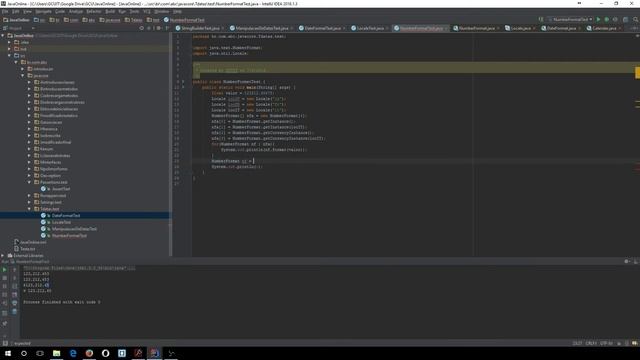This screenshot has height=360, width=640.
Task: Run NumberFormatTest with the green play icon
Action: pos(598,19)
